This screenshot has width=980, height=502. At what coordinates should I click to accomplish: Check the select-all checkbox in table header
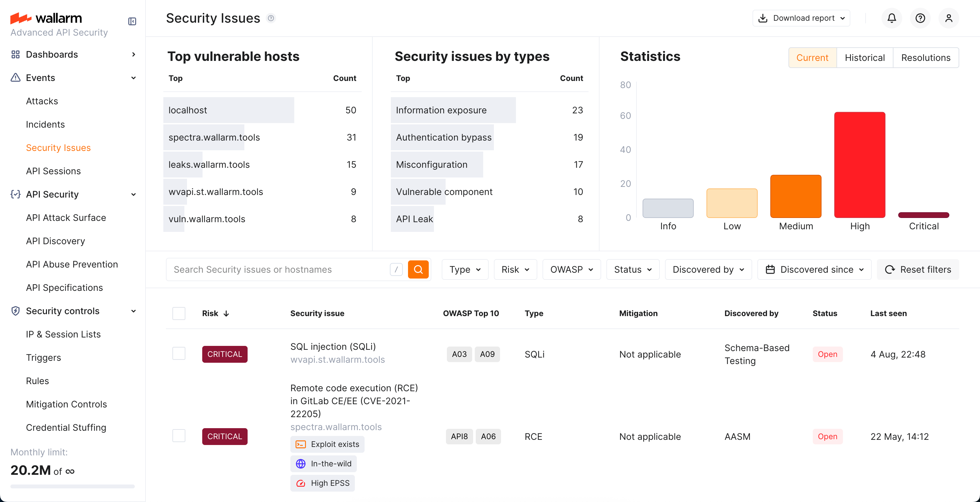(179, 314)
